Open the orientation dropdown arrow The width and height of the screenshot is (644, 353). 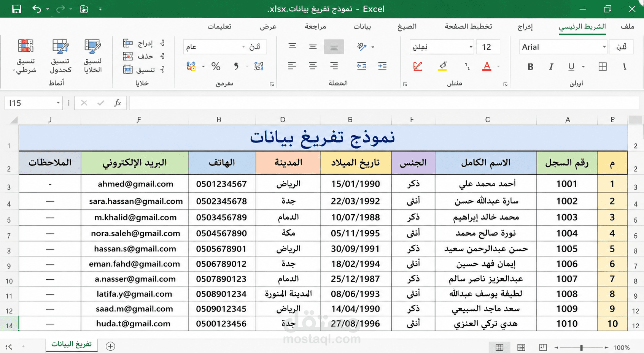tap(373, 47)
